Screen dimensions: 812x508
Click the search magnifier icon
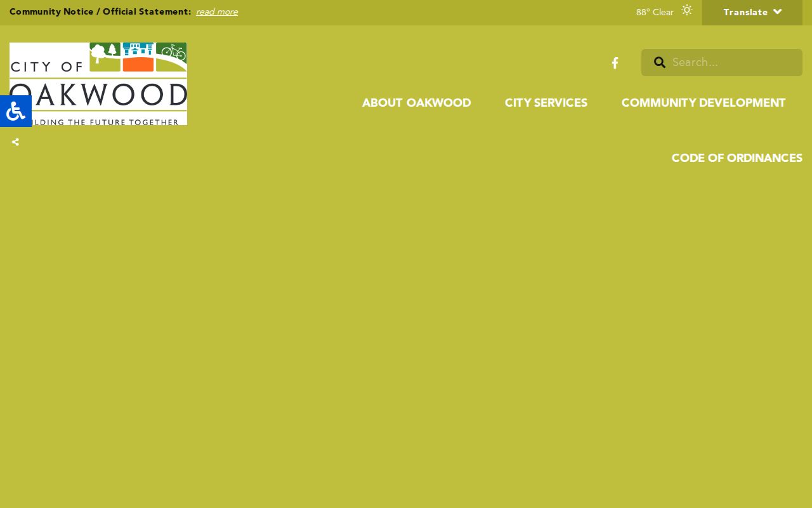(x=660, y=62)
